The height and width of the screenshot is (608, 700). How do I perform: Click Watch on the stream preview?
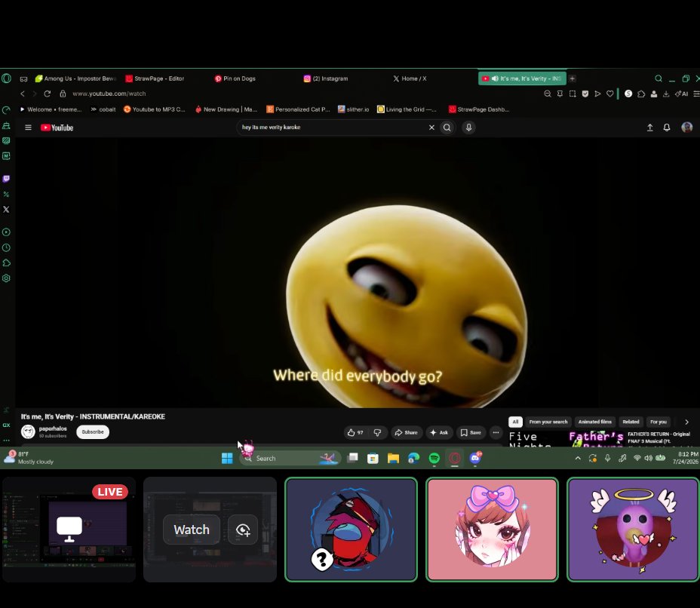pyautogui.click(x=192, y=530)
